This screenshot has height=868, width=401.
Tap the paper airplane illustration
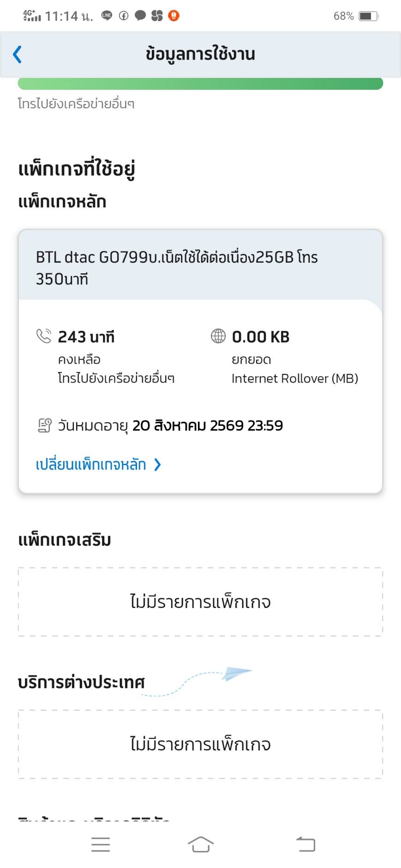click(236, 673)
